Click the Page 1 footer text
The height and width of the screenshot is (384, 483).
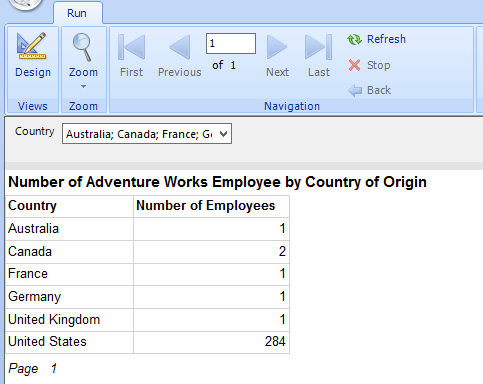pos(32,369)
